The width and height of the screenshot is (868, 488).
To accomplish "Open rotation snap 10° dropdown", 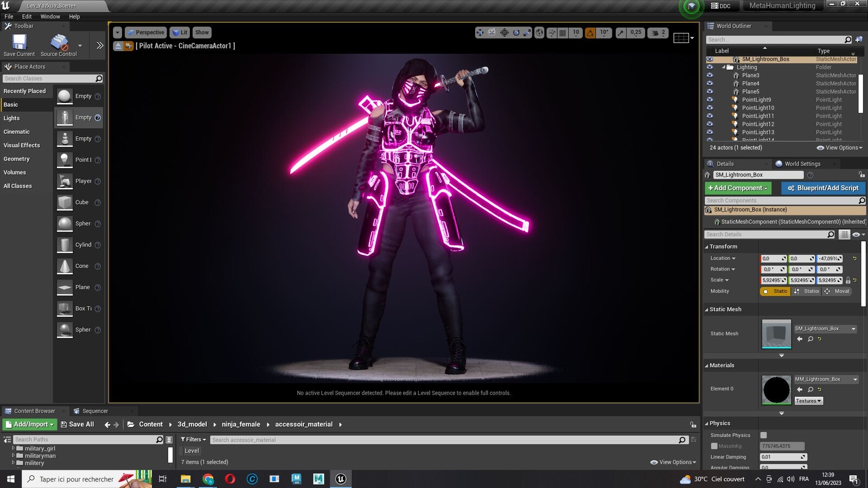I will pyautogui.click(x=604, y=33).
